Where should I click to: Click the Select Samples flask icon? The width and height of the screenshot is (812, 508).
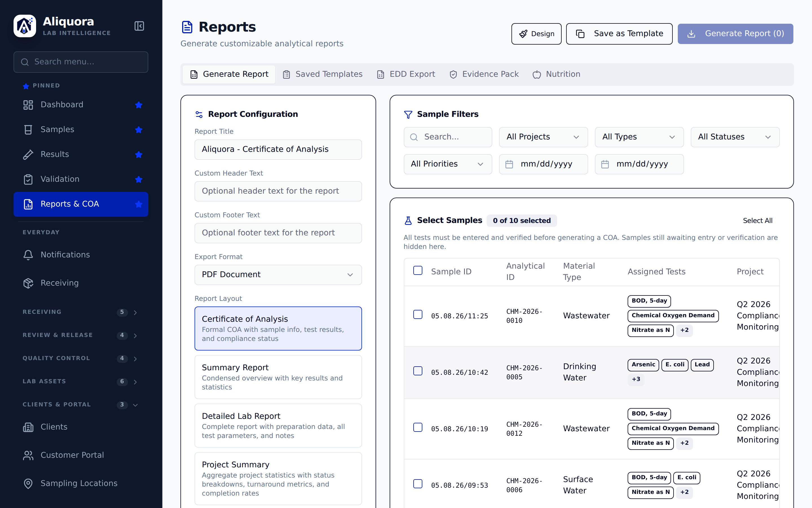coord(408,221)
